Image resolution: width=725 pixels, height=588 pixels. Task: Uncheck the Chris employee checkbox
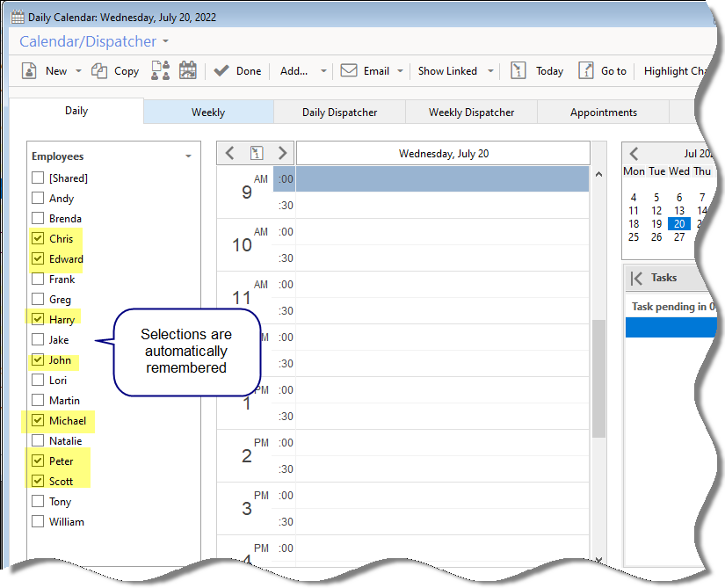coord(38,238)
